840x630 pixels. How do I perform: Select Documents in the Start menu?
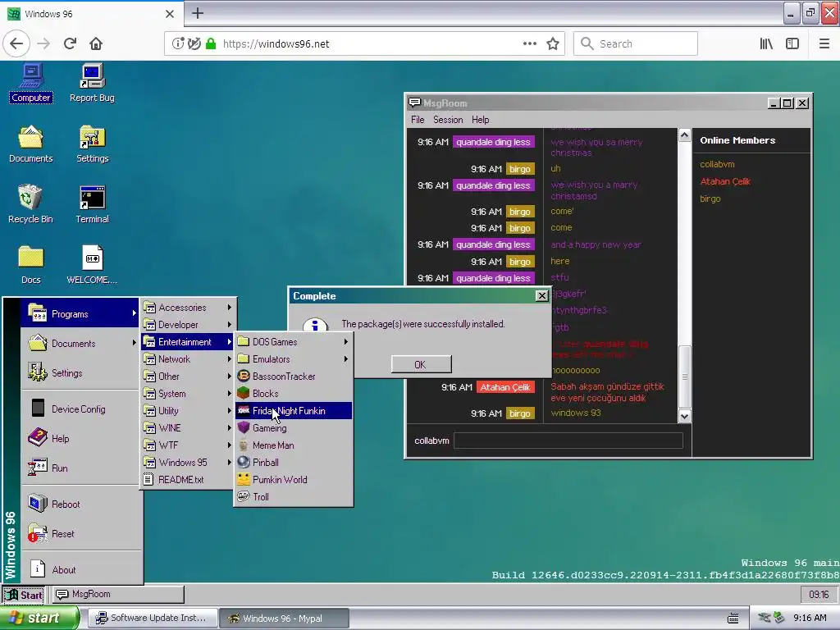[80, 344]
